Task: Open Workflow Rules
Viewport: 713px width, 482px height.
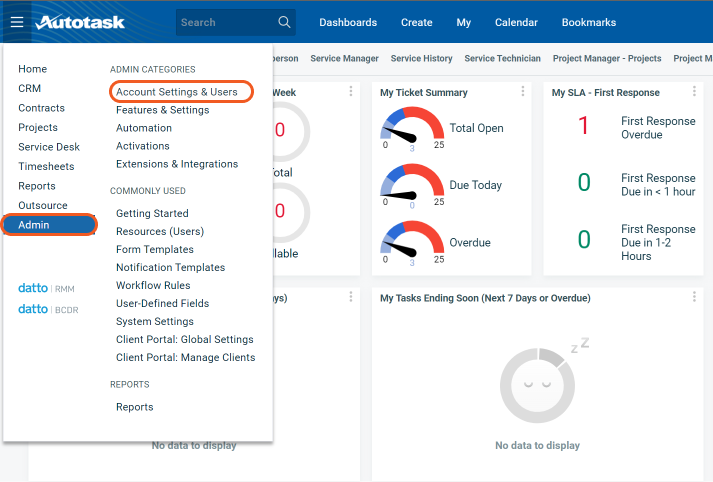Action: [x=153, y=285]
